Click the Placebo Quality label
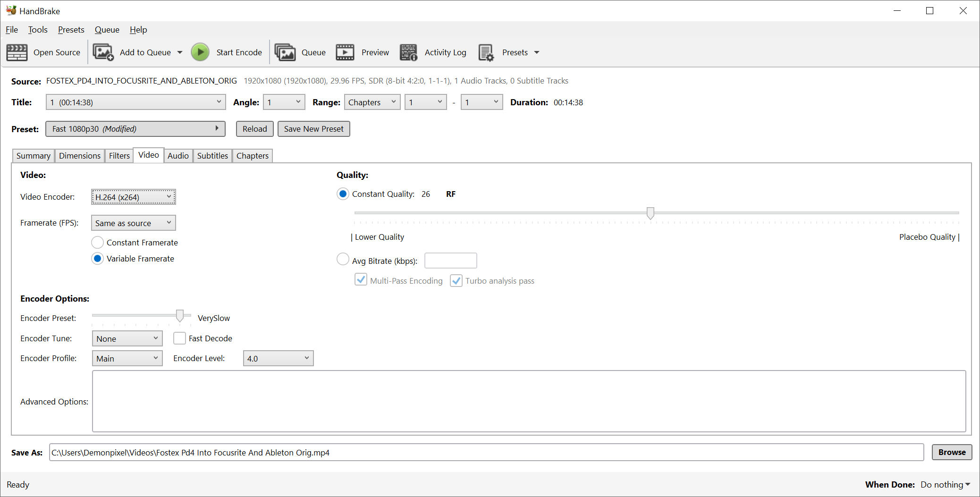The width and height of the screenshot is (980, 497). coord(927,237)
